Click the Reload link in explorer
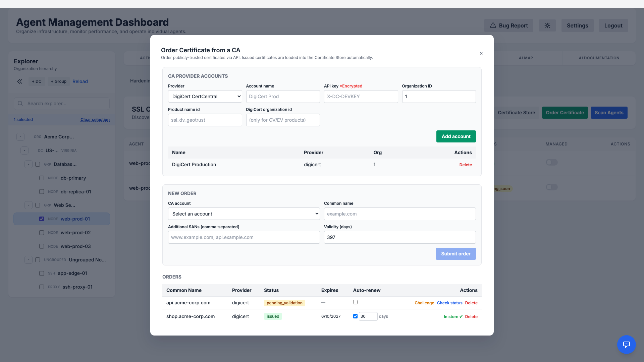This screenshot has width=644, height=362. point(80,81)
